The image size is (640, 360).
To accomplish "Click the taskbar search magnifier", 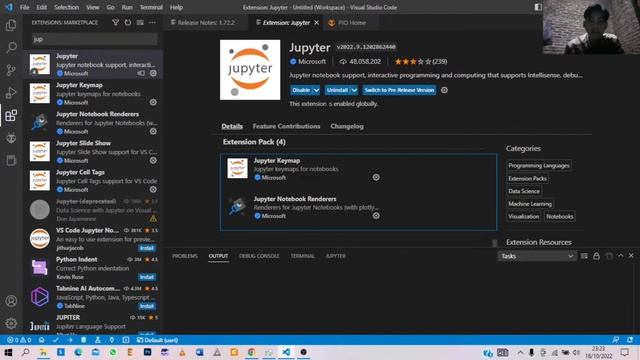I will tap(25, 352).
